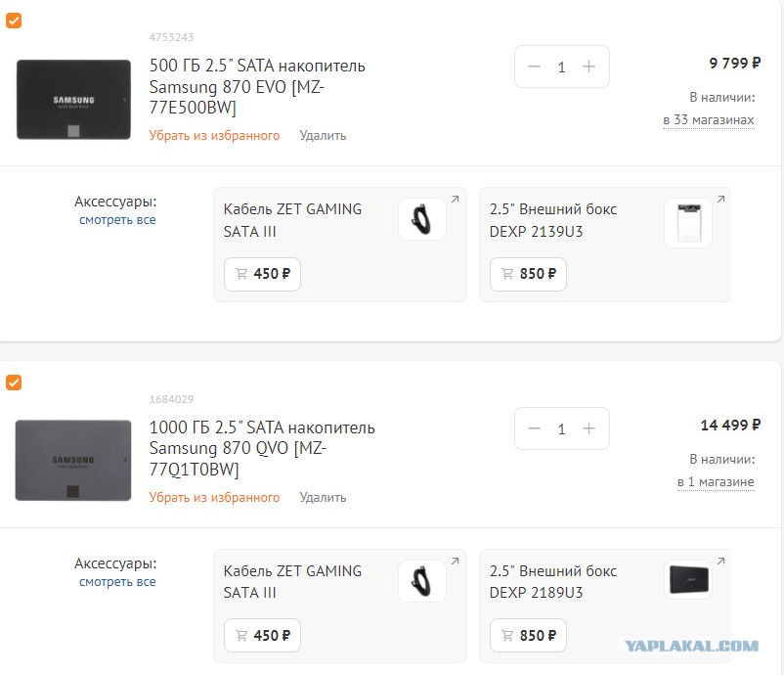Increase quantity of Samsung 870 QVO
The image size is (784, 675).
coord(589,428)
